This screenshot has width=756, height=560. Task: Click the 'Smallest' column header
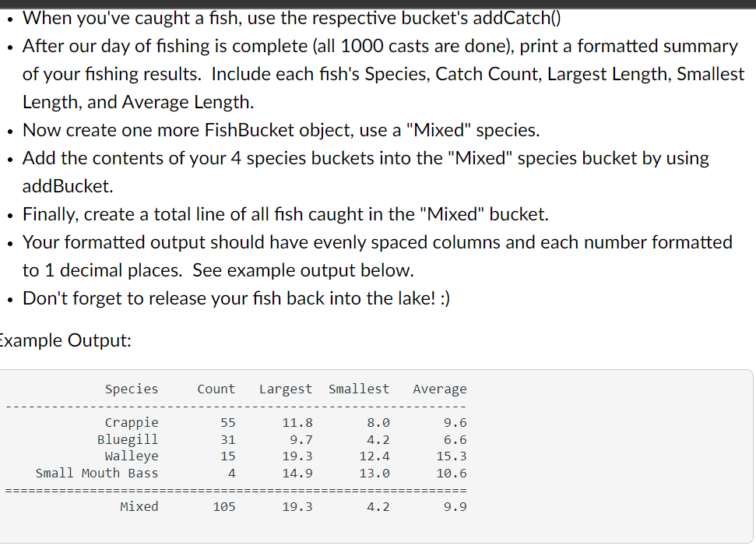click(359, 389)
